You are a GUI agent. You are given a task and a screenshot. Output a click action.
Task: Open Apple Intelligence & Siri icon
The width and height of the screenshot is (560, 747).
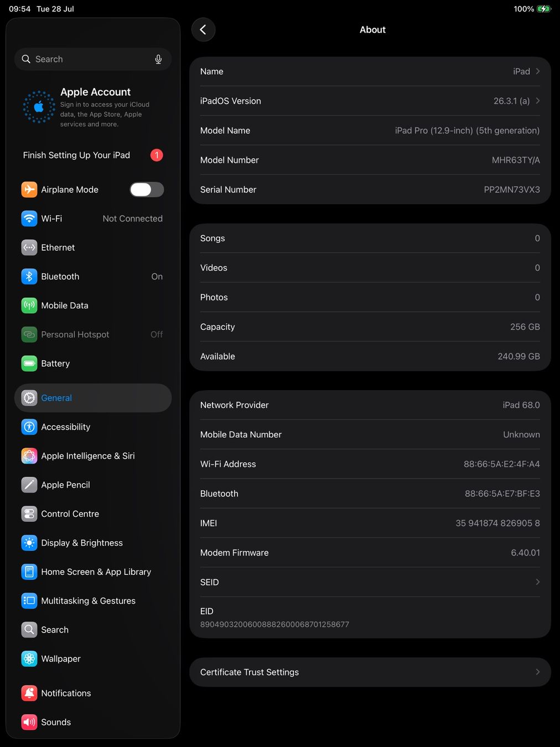click(x=29, y=456)
